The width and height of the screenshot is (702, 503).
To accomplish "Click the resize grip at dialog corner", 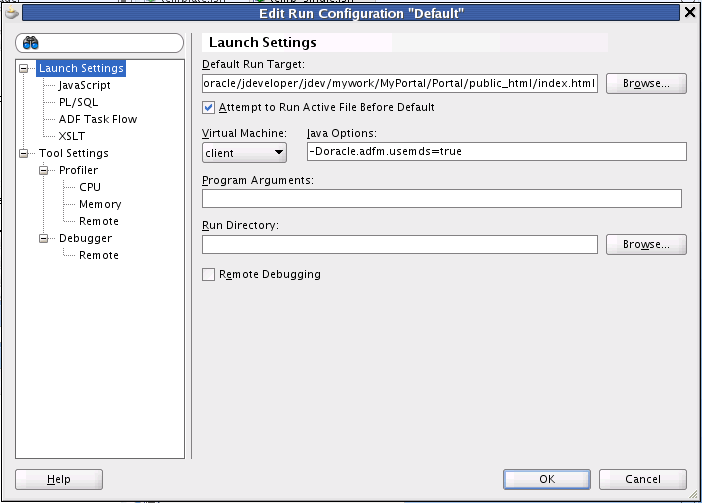I will 693,494.
